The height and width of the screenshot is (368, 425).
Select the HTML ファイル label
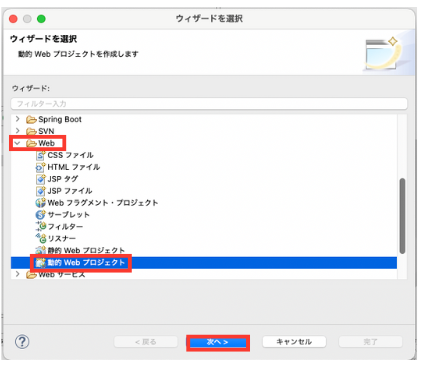click(x=74, y=167)
